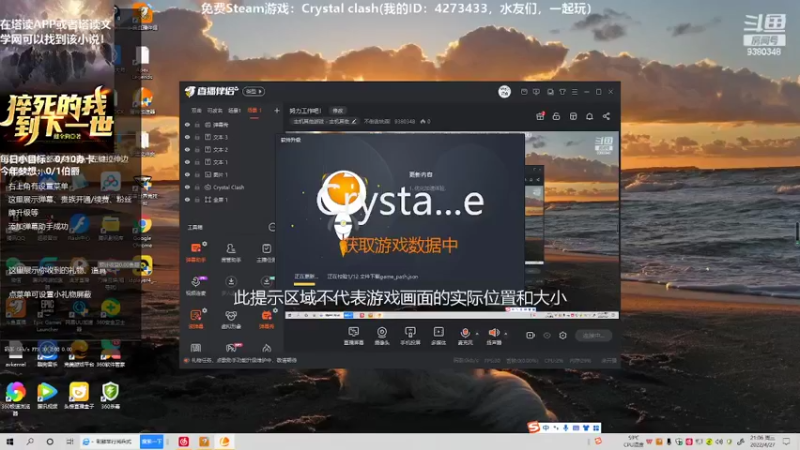Viewport: 800px width, 450px height.
Task: Open the middle download tool in toolbox
Action: tap(231, 284)
